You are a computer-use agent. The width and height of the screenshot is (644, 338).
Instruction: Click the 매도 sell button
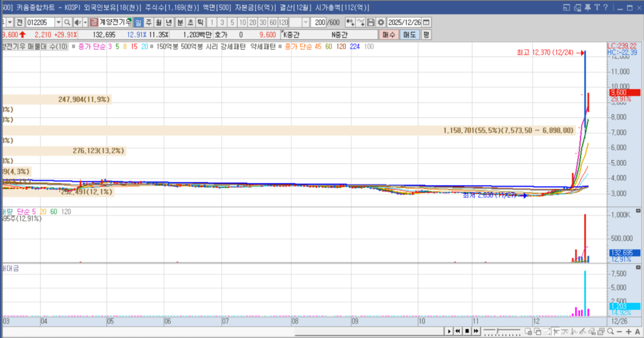[x=409, y=35]
